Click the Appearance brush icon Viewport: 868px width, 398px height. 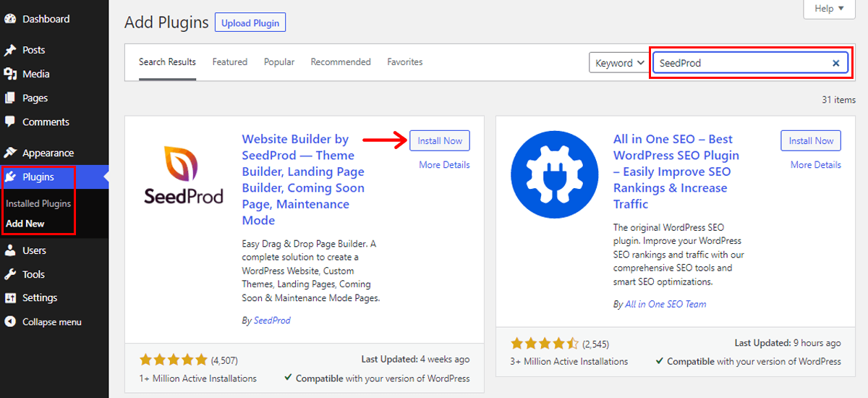[x=10, y=153]
